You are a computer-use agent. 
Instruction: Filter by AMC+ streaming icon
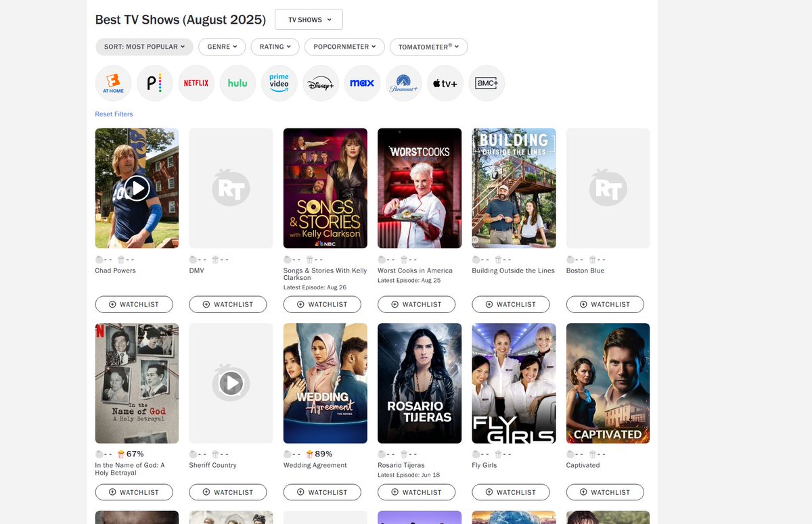487,83
